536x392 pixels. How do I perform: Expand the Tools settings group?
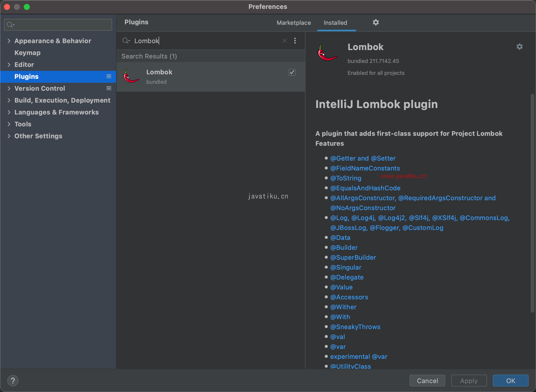pos(9,124)
